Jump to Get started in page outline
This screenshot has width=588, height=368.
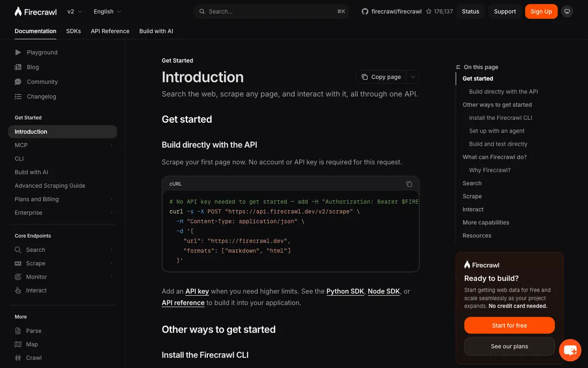[478, 79]
